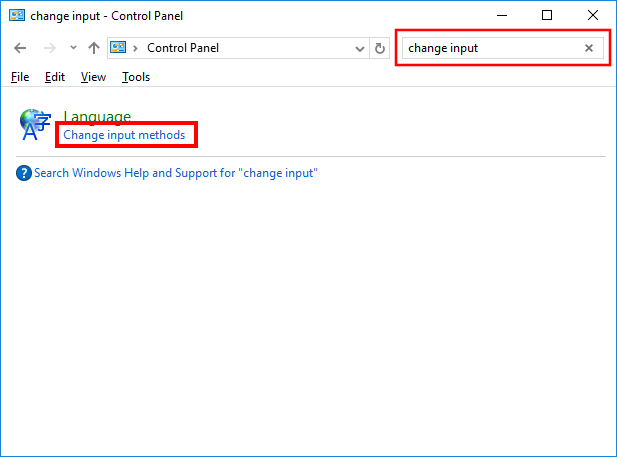Refresh the Control Panel view

point(380,48)
